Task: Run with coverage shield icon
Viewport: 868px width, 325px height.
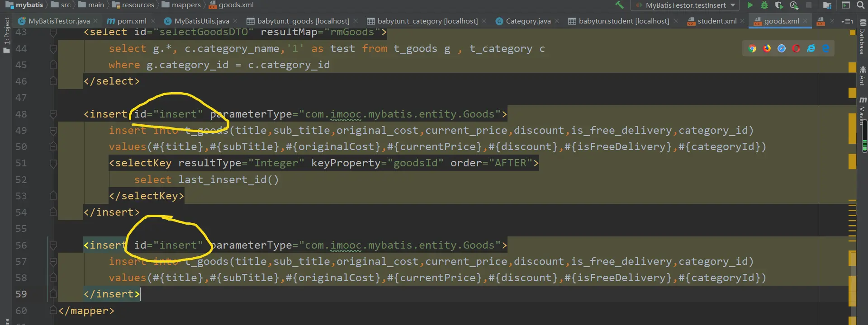Action: (779, 5)
